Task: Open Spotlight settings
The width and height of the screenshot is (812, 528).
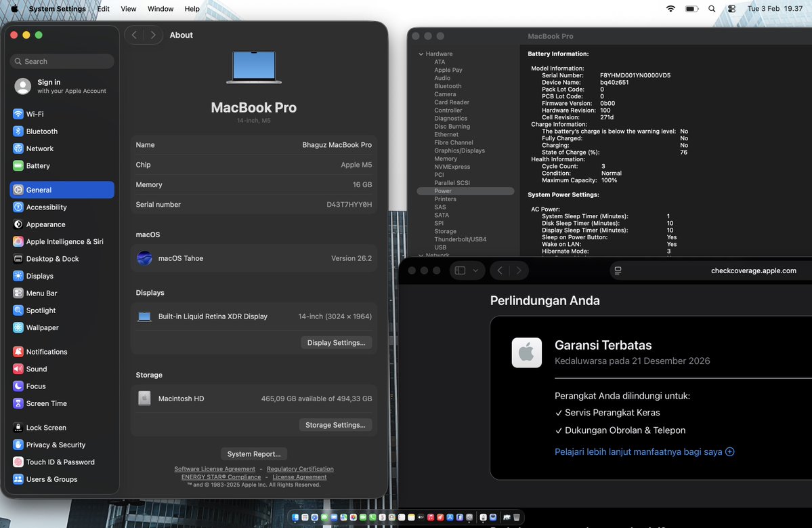Action: (x=62, y=310)
